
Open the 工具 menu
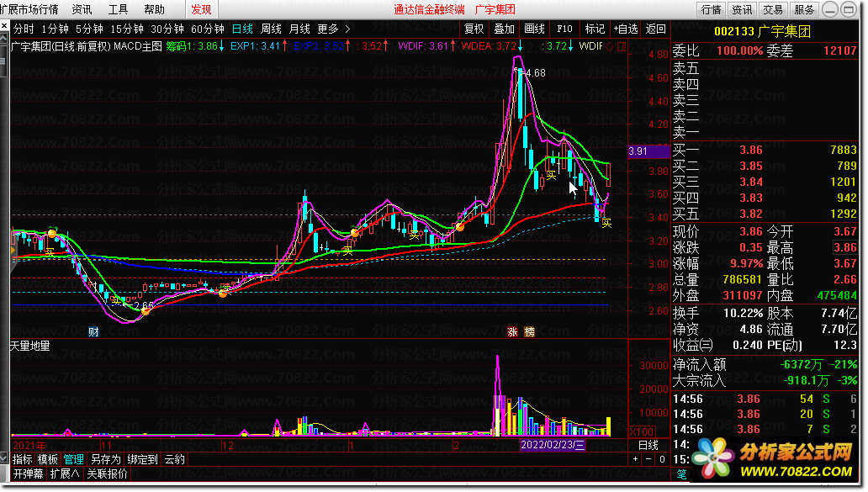pos(118,9)
